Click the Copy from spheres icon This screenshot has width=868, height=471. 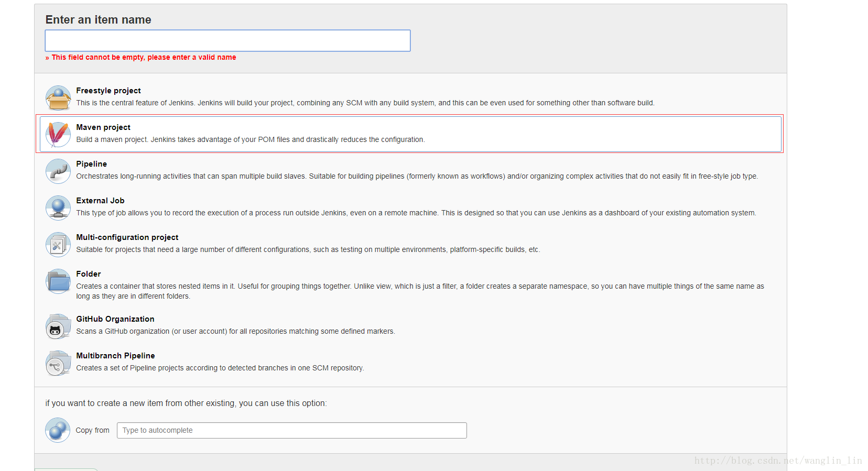point(58,430)
